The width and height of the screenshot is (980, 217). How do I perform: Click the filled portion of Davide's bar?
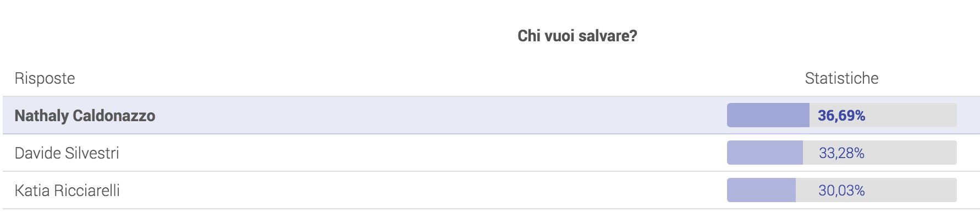(765, 153)
